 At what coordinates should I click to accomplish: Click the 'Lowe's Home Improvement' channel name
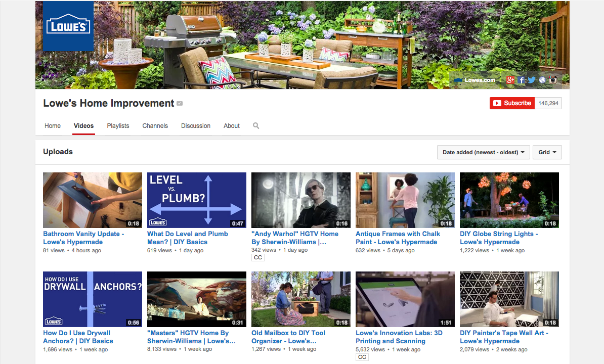[109, 103]
